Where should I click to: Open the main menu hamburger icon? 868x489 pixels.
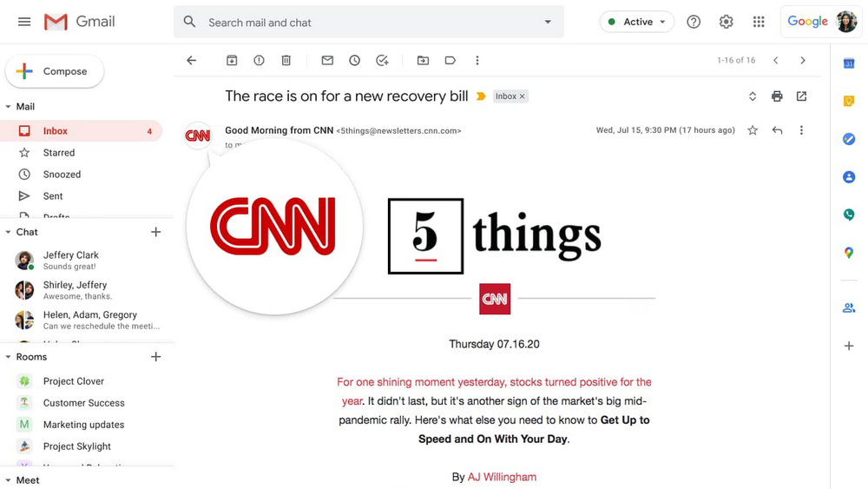tap(23, 22)
